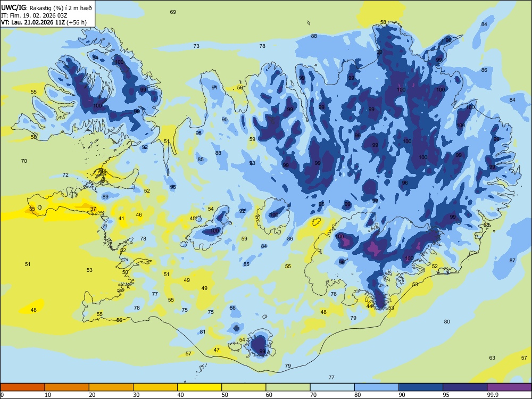The width and height of the screenshot is (532, 399).
Task: Select the humidity value 93
Action: (252, 163)
